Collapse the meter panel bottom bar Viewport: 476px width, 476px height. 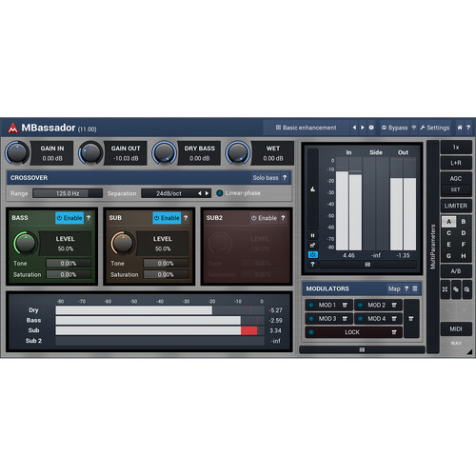coord(367,264)
